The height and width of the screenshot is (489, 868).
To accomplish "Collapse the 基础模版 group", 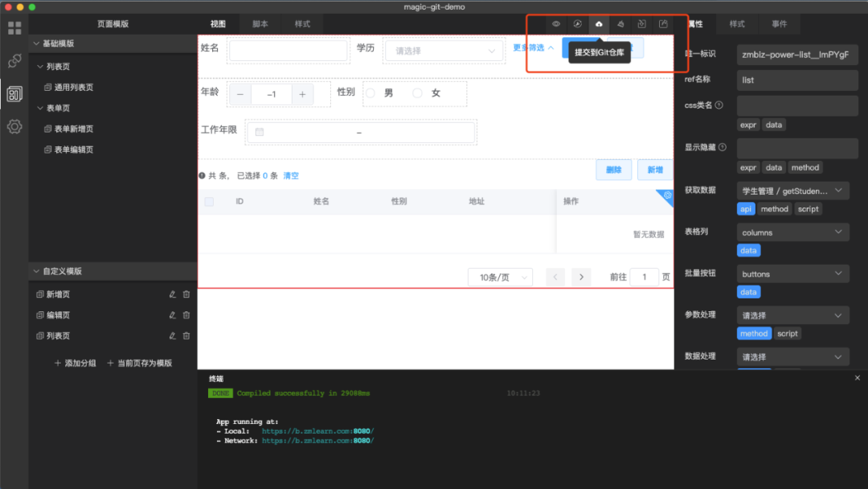I will pyautogui.click(x=36, y=43).
